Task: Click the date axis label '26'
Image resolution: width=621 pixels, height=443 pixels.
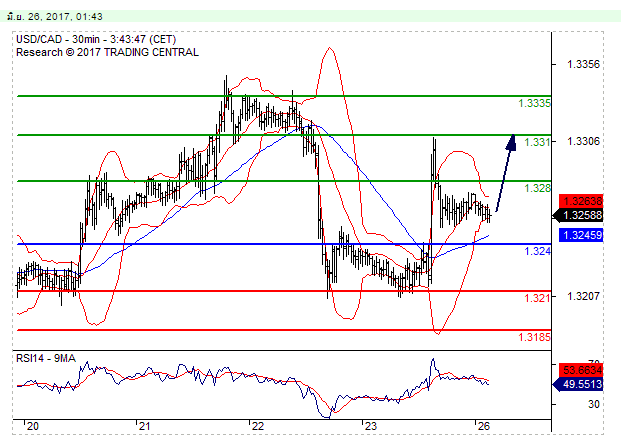Action: [484, 426]
